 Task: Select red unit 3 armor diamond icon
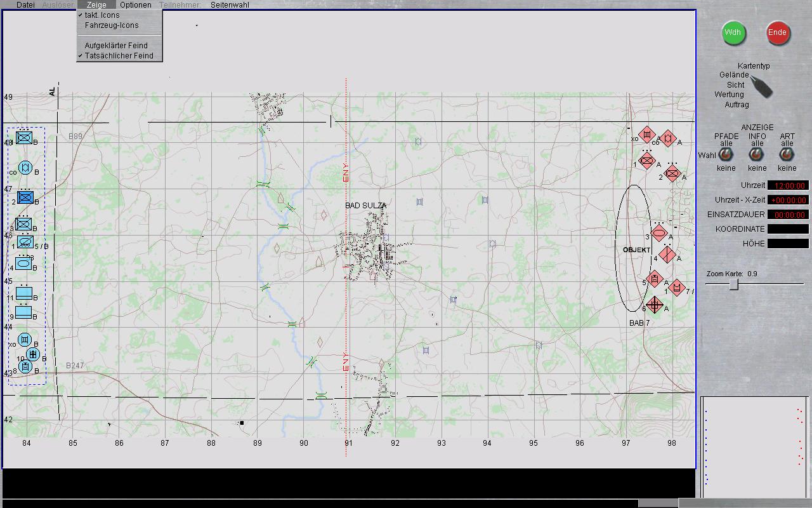(x=659, y=233)
